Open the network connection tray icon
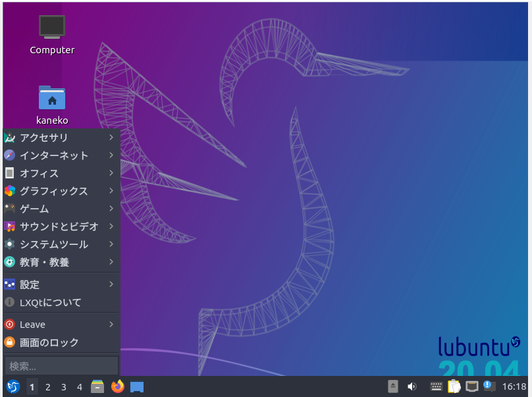The image size is (532, 397). click(x=472, y=386)
